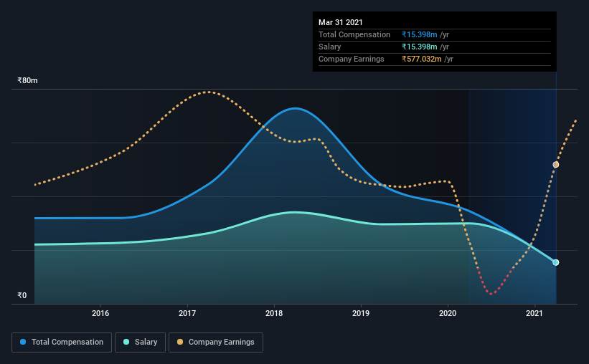Toggle the Company Earnings legend button

[216, 343]
